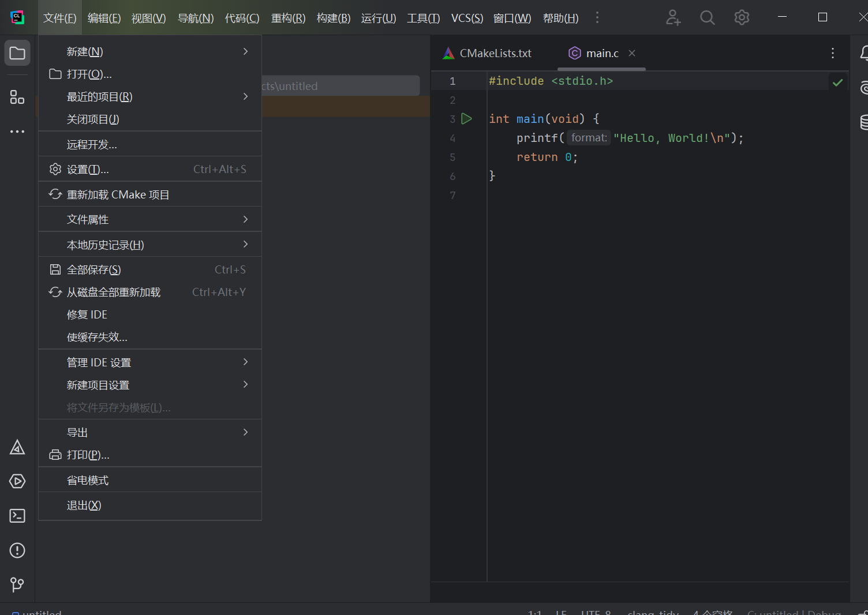Open the Structure panel icon in left sidebar
Screen dimensions: 868x615
coord(17,97)
